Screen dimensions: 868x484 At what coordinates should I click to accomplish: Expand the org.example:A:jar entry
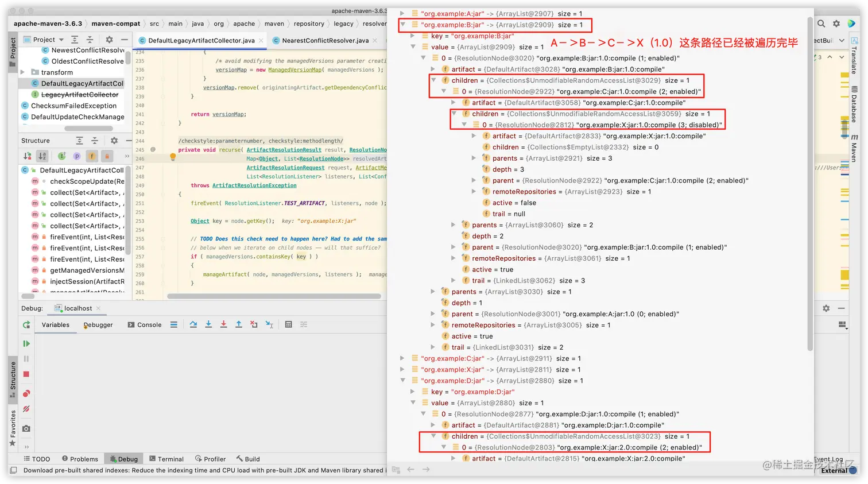[x=402, y=13]
